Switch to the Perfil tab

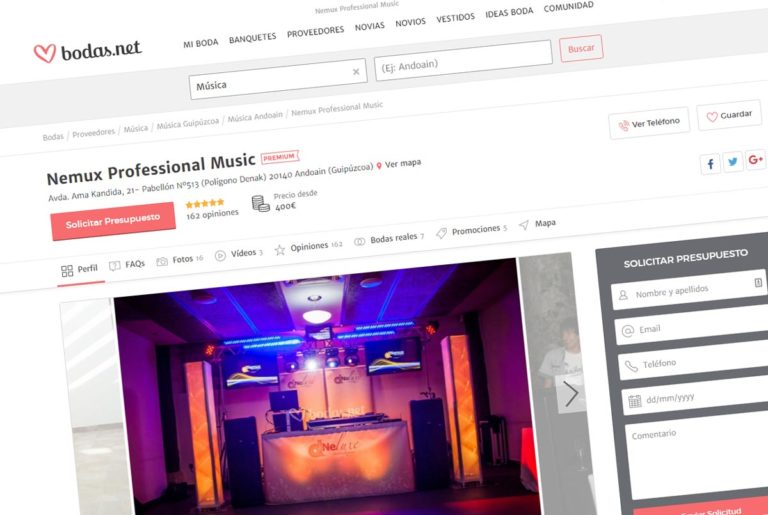[x=79, y=270]
